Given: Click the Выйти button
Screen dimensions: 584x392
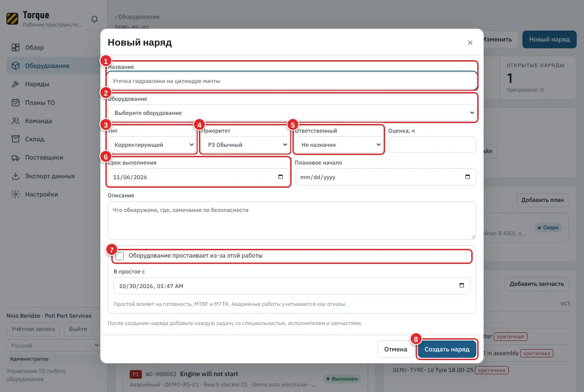Looking at the screenshot, I should 78,329.
